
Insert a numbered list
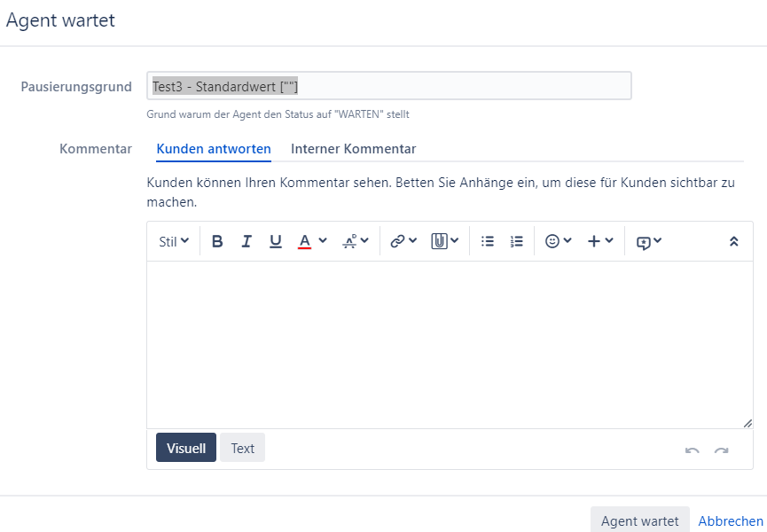click(x=517, y=241)
